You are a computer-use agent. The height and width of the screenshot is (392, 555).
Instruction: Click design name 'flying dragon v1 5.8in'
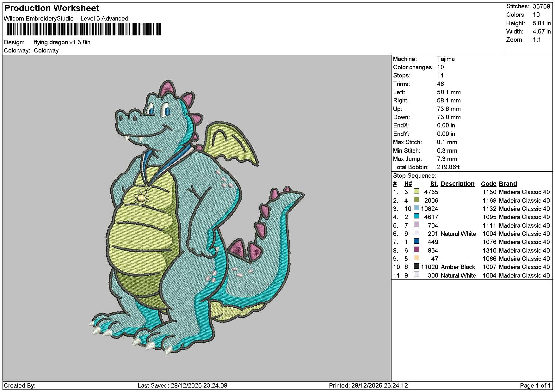point(62,42)
